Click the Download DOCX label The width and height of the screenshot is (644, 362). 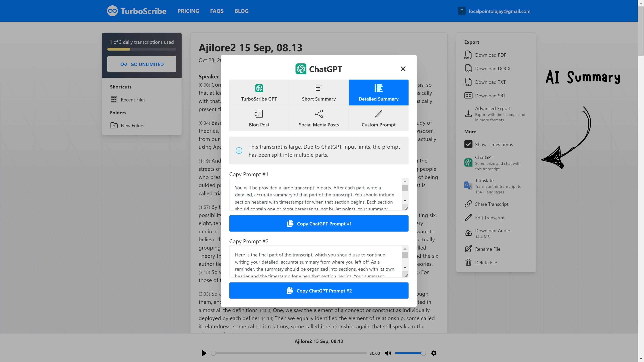(492, 68)
